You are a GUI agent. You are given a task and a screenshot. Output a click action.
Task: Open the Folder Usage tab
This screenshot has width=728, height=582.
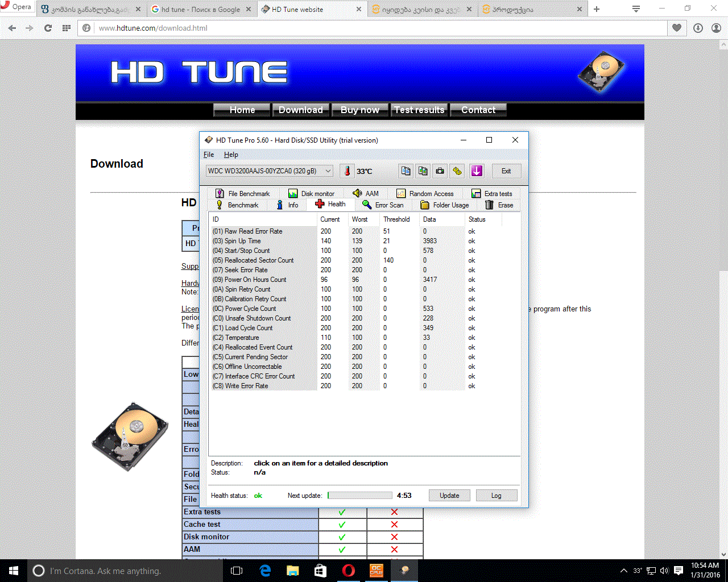445,205
